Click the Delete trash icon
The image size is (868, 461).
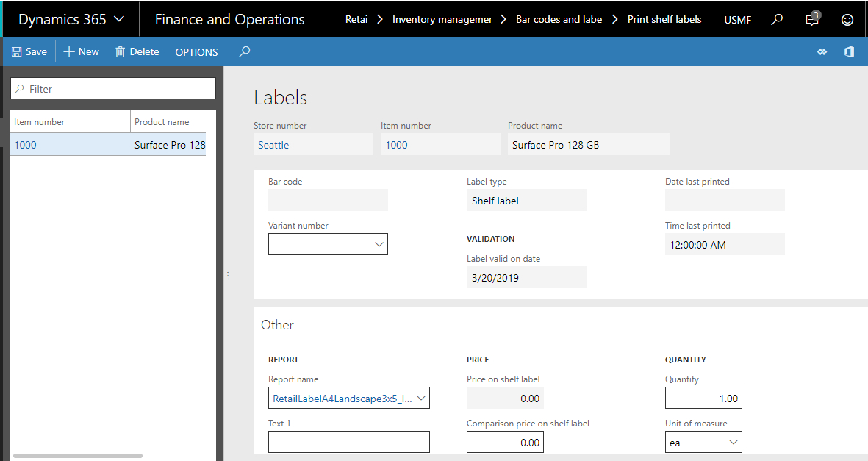coord(121,52)
